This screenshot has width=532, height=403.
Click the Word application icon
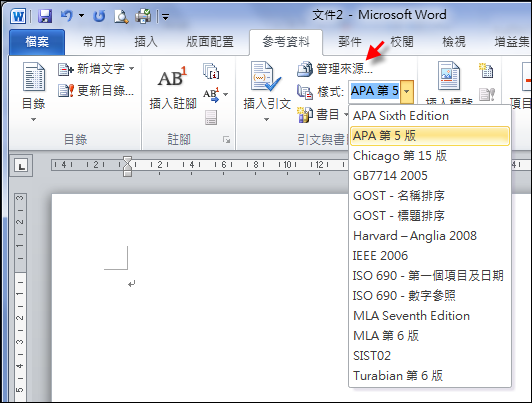tap(18, 16)
